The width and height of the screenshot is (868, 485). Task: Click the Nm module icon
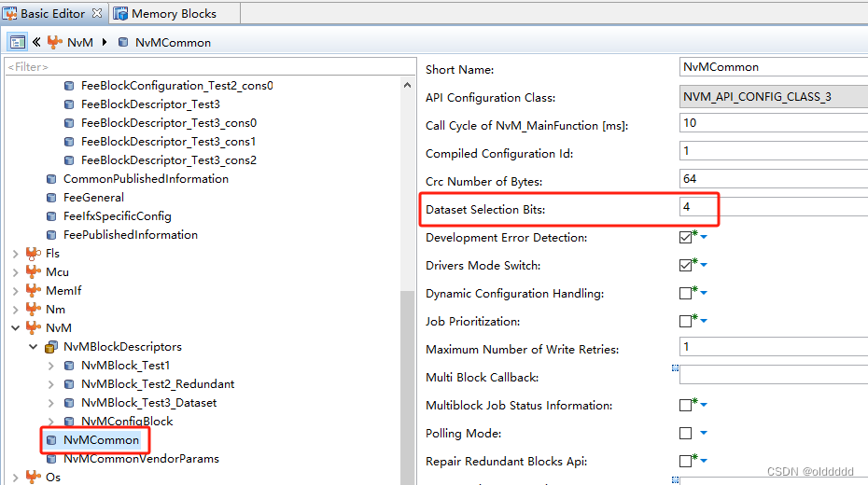pos(34,309)
